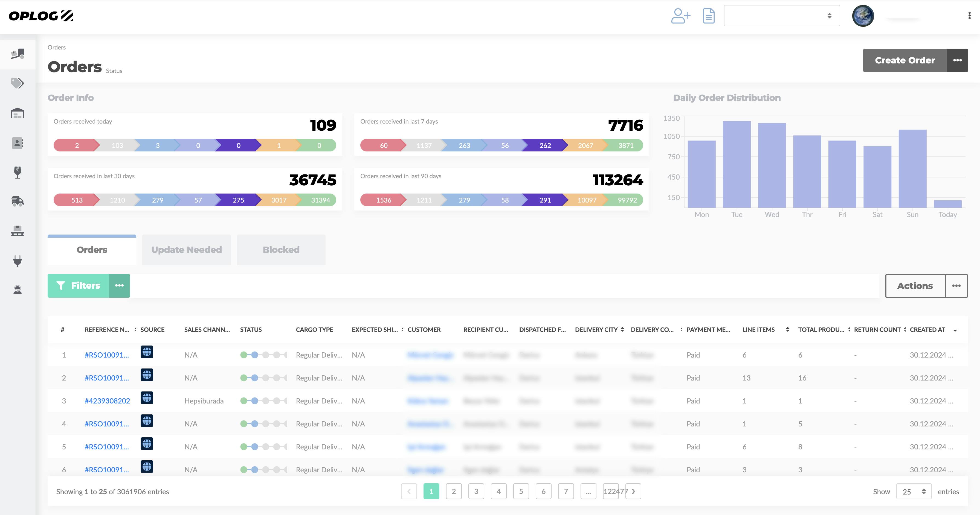Switch to the Blocked tab
Viewport: 980px width, 515px height.
281,249
